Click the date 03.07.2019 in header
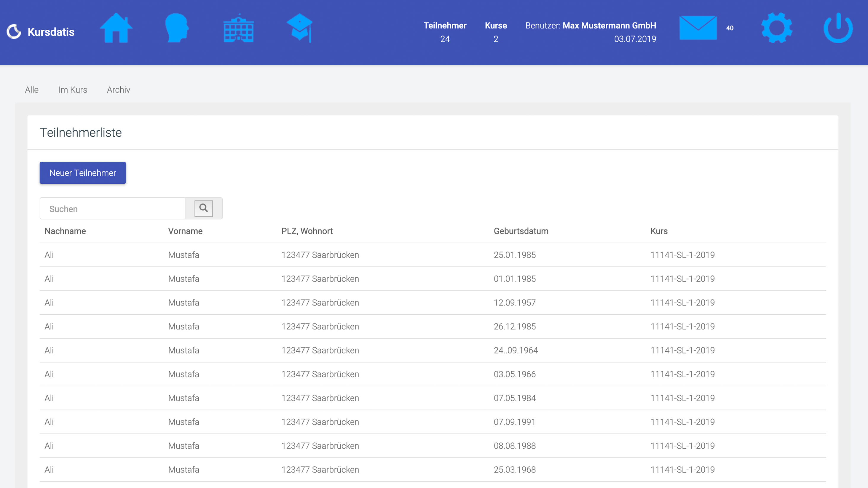Image resolution: width=868 pixels, height=488 pixels. click(x=635, y=39)
